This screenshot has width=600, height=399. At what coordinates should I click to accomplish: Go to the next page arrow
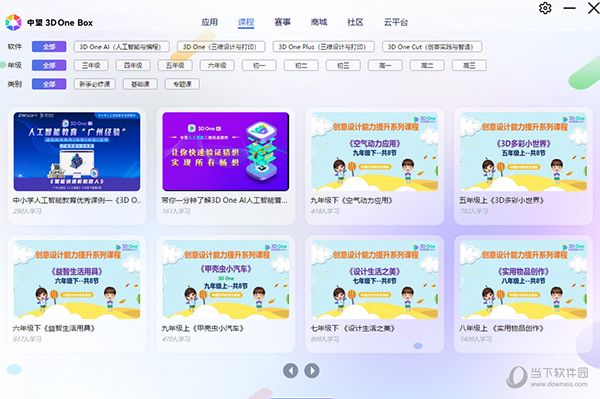tap(312, 370)
